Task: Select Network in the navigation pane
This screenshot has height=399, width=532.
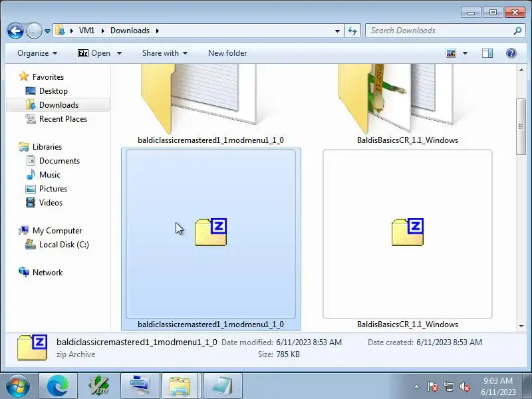Action: 47,273
